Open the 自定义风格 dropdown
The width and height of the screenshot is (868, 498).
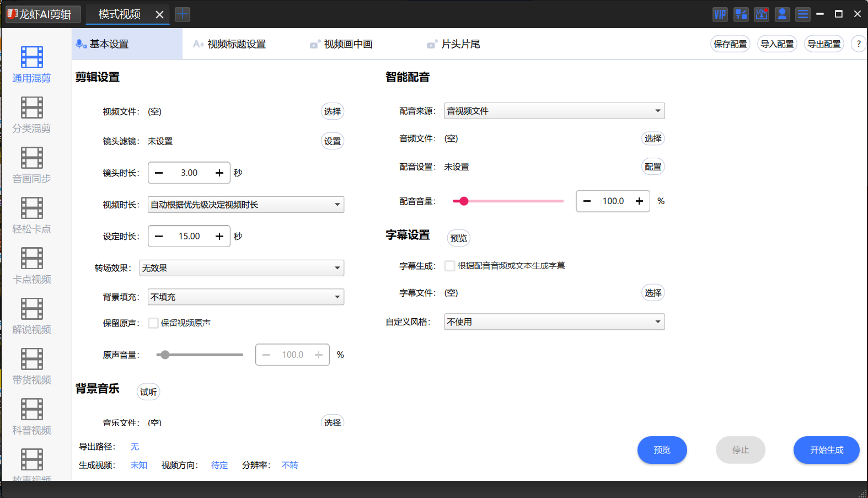pyautogui.click(x=554, y=322)
